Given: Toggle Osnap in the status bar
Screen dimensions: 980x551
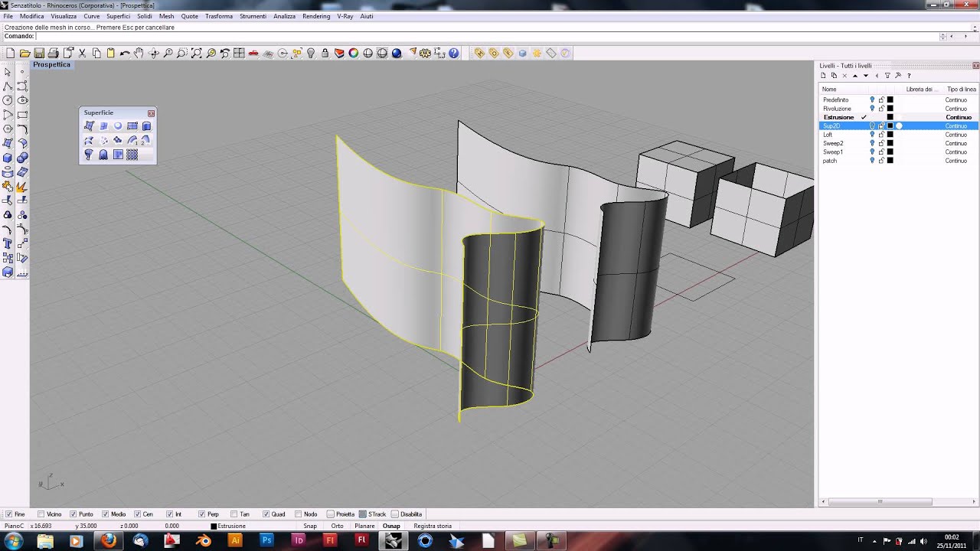Looking at the screenshot, I should point(391,527).
